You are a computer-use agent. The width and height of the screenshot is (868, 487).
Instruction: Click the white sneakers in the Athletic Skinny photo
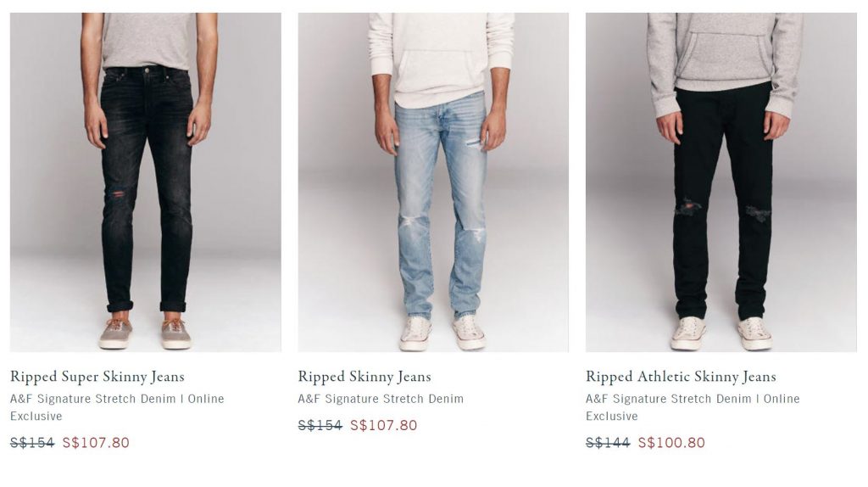coord(721,333)
